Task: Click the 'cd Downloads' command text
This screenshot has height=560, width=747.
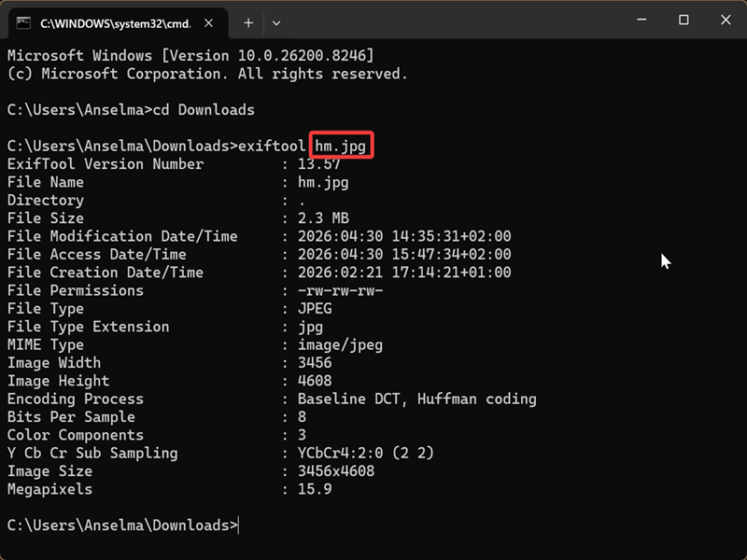Action: 204,110
